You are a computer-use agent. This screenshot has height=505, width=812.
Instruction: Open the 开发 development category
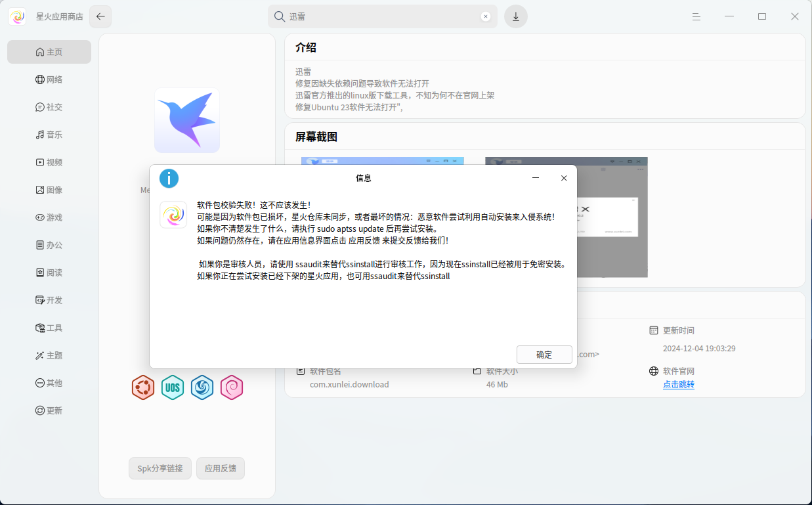(49, 300)
